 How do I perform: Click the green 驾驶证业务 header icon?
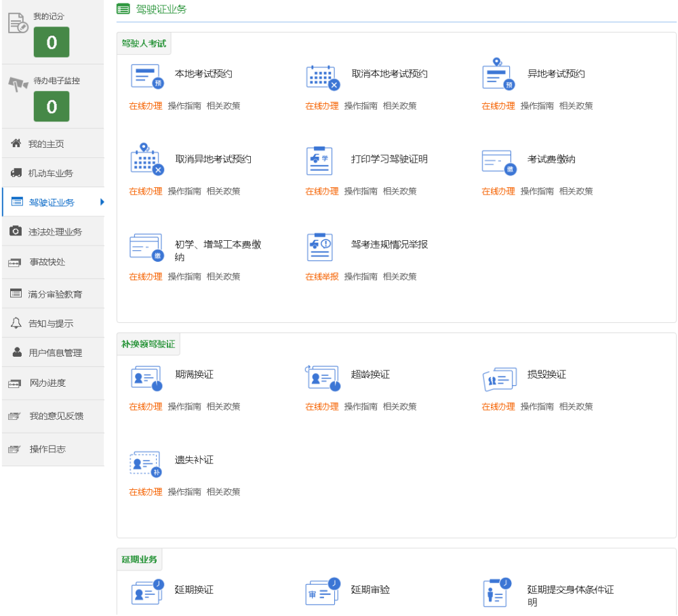pos(123,9)
